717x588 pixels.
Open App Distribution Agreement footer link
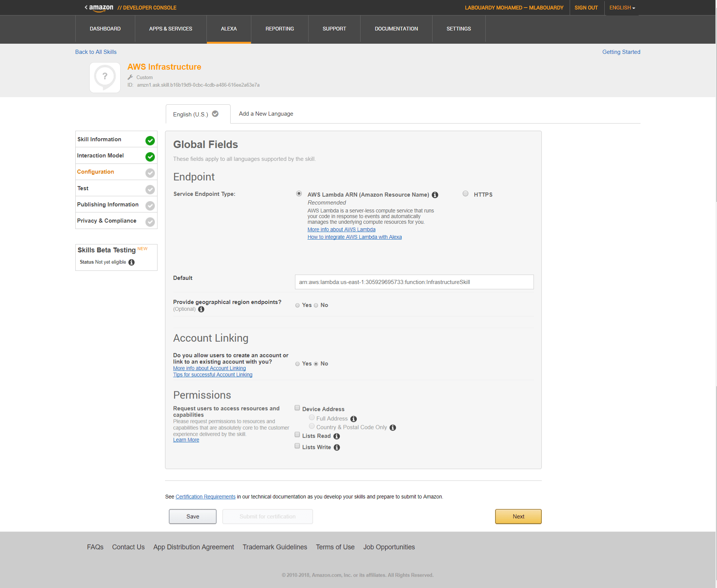194,547
